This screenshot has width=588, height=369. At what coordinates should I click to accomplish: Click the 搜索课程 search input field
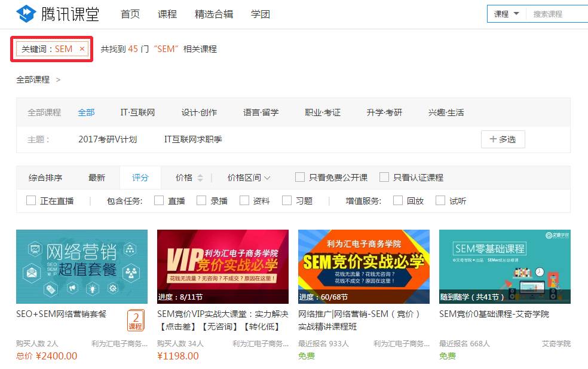558,14
